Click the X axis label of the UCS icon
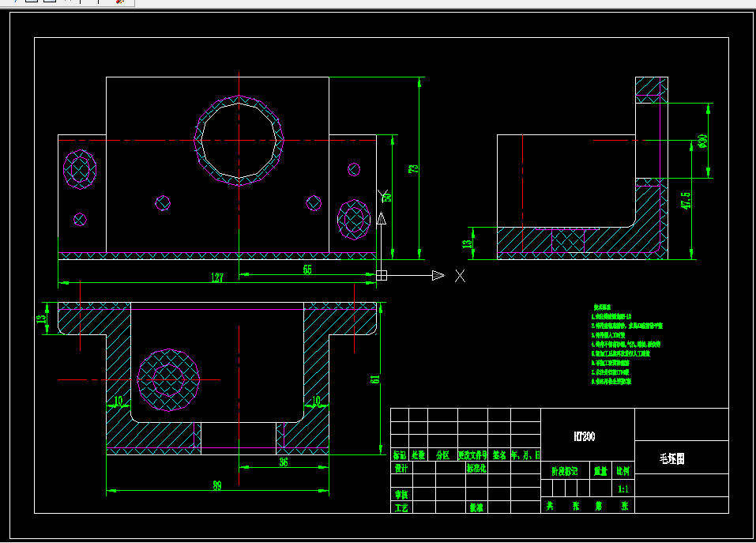This screenshot has height=543, width=756. pos(460,276)
